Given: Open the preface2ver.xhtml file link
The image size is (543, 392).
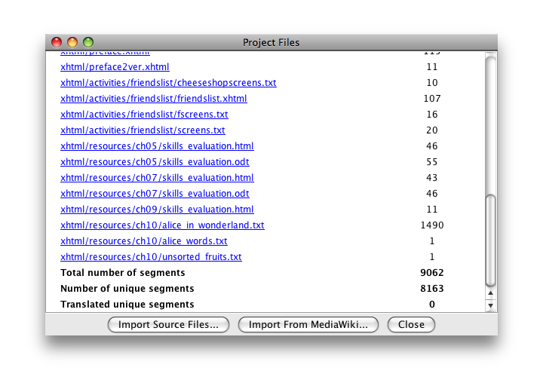Looking at the screenshot, I should coord(115,67).
